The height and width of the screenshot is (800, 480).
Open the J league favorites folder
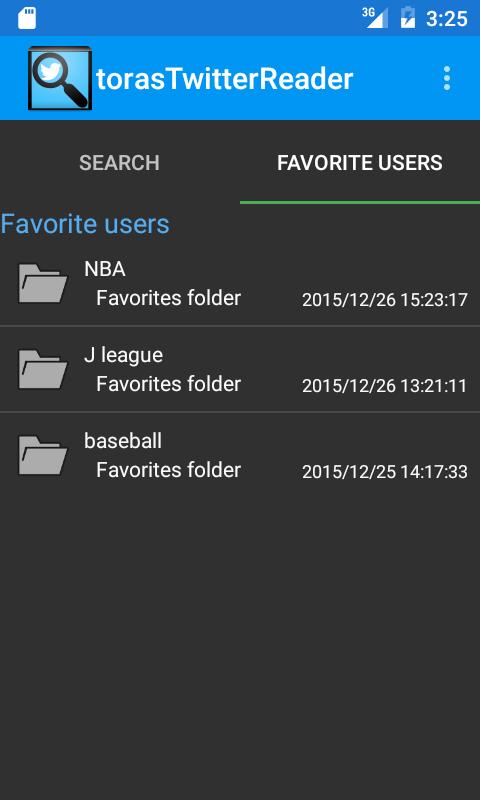tap(240, 369)
